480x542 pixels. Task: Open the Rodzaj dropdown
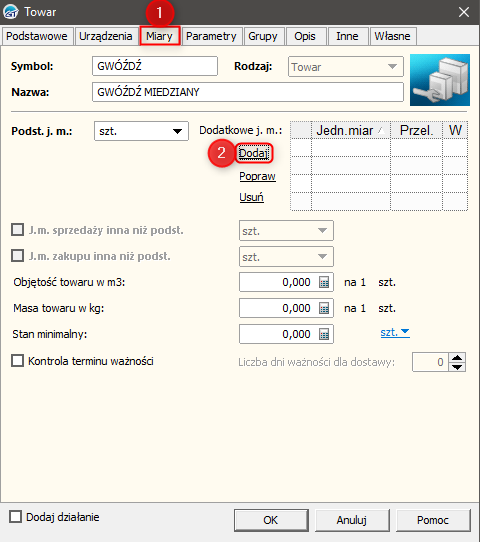tap(346, 67)
